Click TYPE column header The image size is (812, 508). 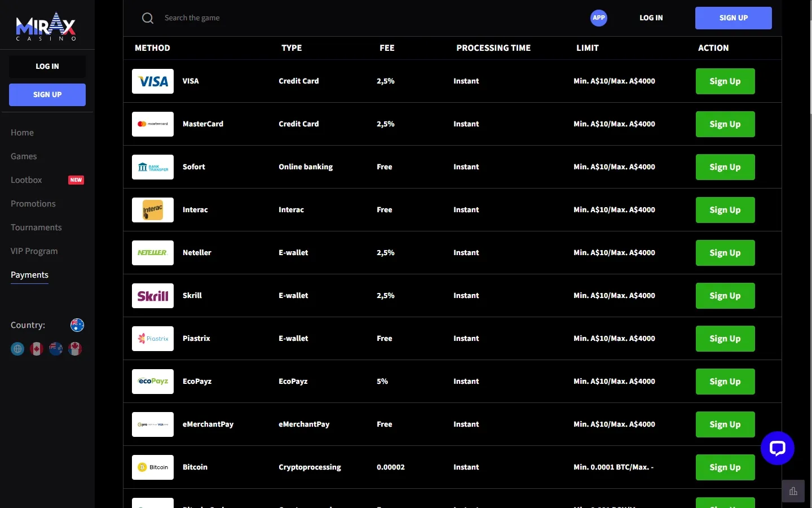pyautogui.click(x=292, y=48)
